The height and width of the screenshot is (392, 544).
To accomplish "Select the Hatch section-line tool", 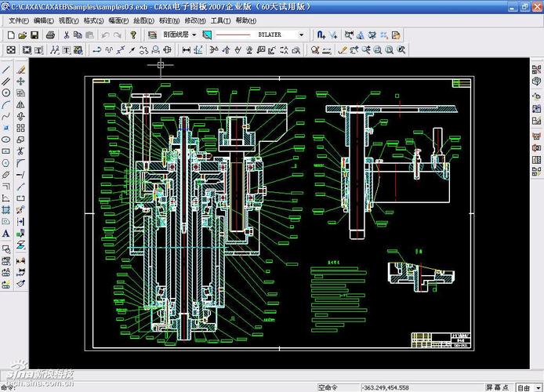I will [6, 210].
